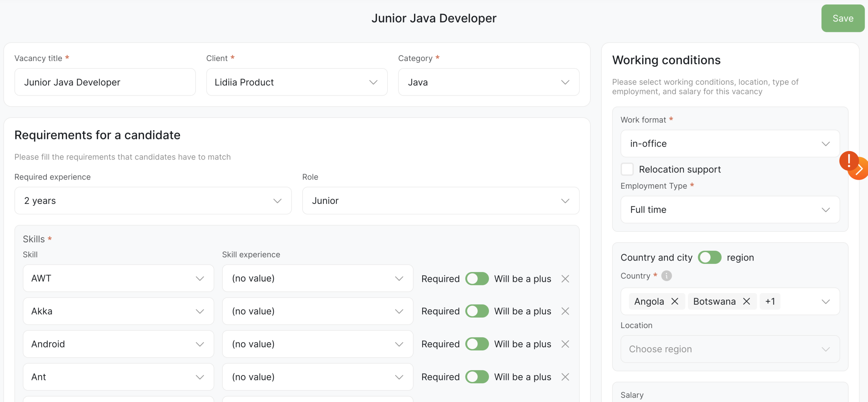Click the Country info icon

pos(666,276)
